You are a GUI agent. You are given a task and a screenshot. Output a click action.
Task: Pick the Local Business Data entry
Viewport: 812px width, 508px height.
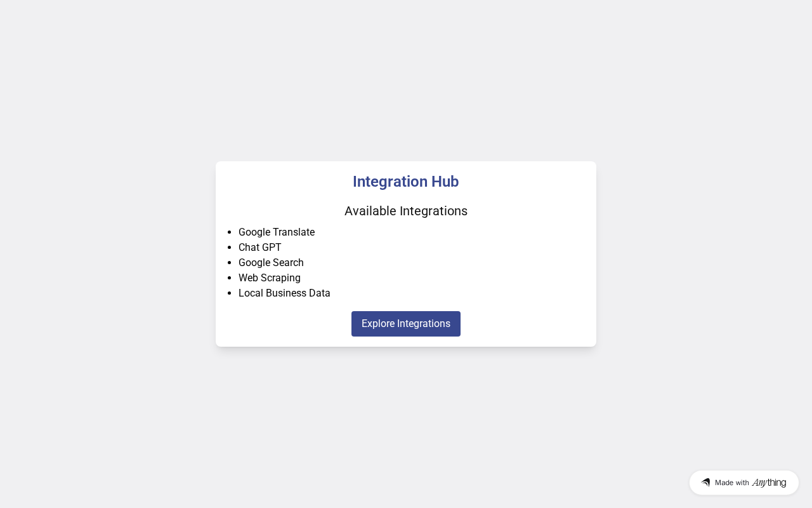(284, 293)
